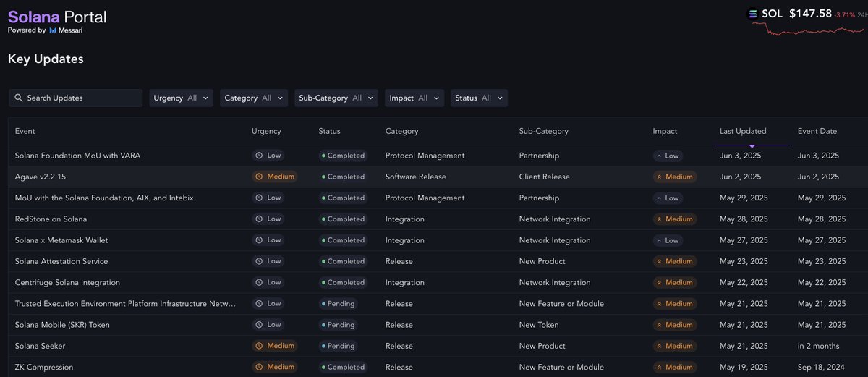
Task: Click Medium impact badge for Centrifuge row
Action: 674,282
